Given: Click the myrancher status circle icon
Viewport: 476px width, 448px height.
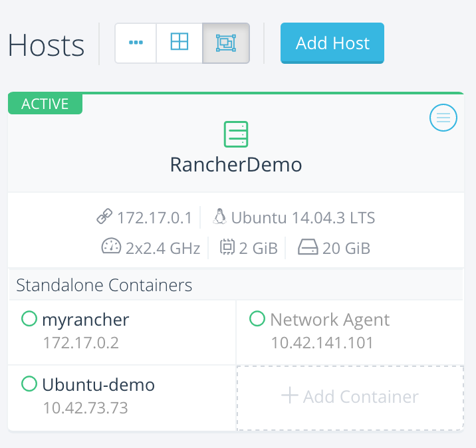Looking at the screenshot, I should tap(29, 320).
